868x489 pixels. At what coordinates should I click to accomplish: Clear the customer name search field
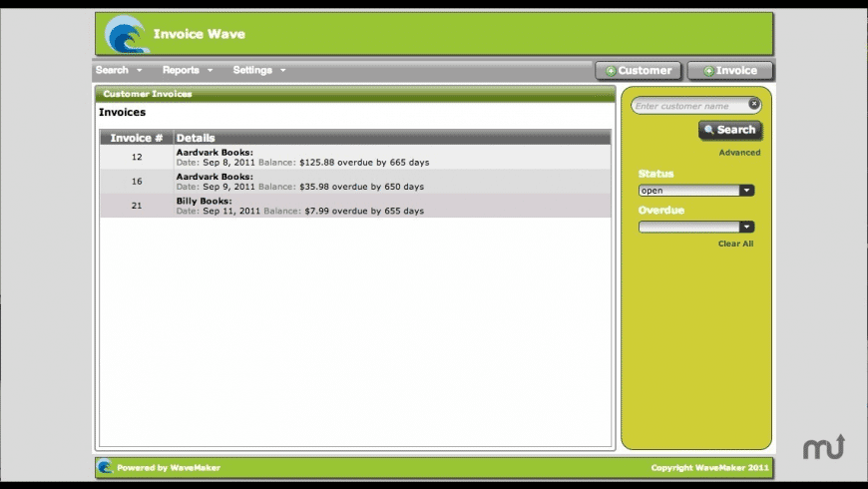click(754, 104)
